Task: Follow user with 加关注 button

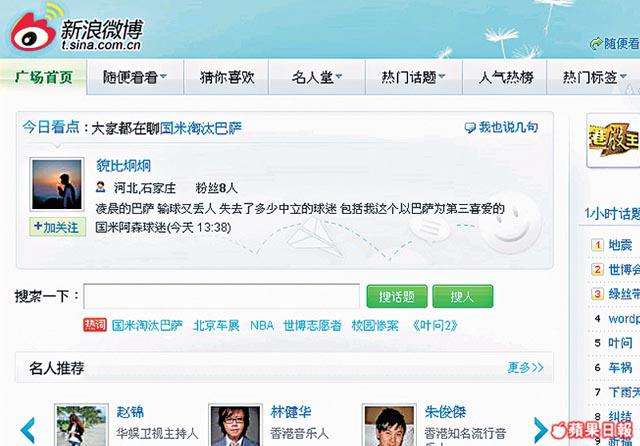Action: click(58, 227)
